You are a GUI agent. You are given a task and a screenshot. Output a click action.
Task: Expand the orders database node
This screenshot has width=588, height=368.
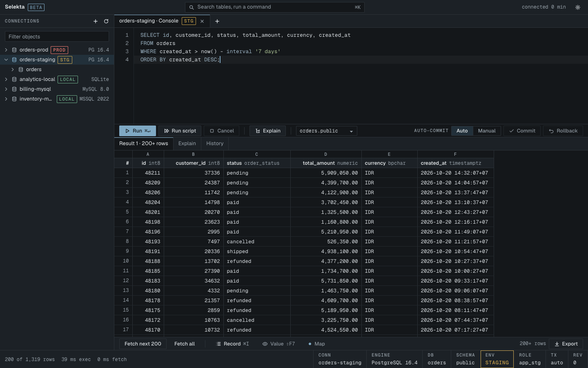coord(13,70)
